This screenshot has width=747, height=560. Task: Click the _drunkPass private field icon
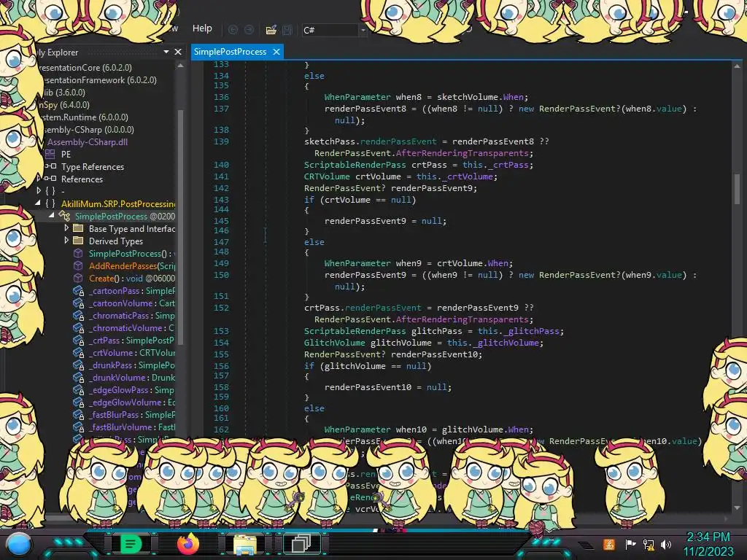(79, 365)
